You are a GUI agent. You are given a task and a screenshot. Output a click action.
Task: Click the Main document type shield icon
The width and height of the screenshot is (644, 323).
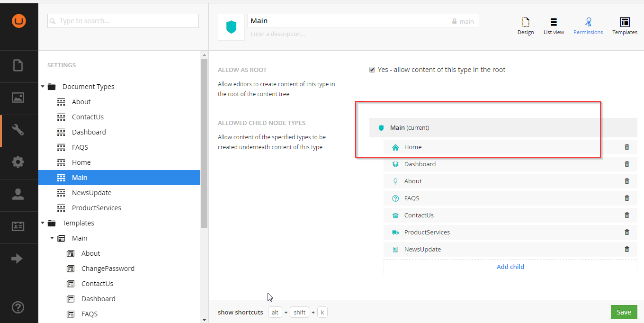231,27
